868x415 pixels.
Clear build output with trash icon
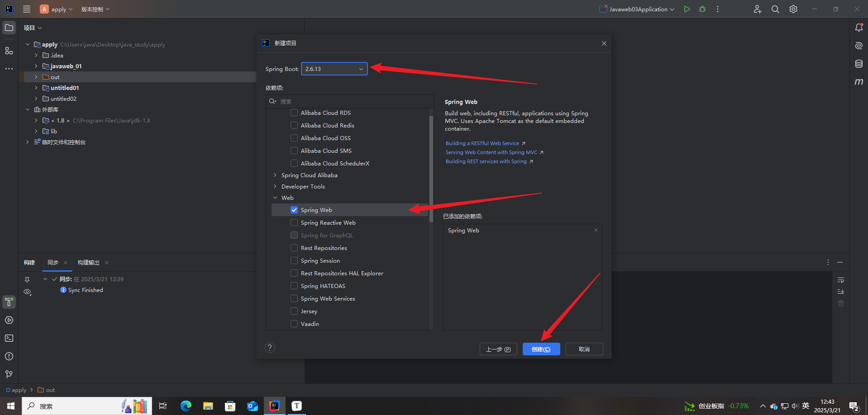[x=841, y=303]
